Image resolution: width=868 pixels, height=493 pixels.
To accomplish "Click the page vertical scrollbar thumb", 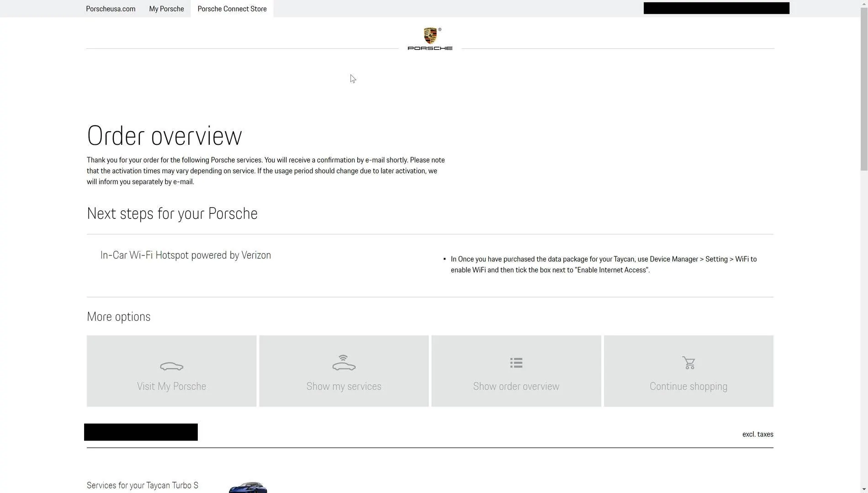I will coord(864,89).
